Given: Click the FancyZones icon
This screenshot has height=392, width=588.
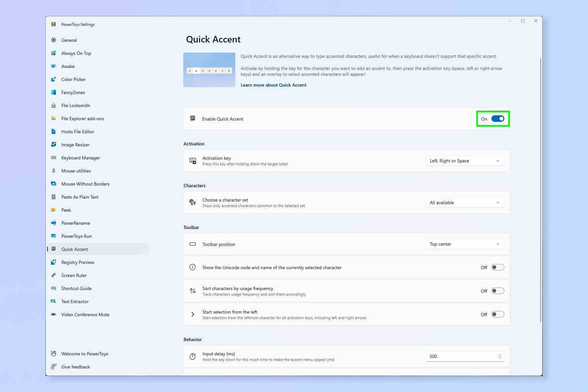Looking at the screenshot, I should [x=54, y=92].
